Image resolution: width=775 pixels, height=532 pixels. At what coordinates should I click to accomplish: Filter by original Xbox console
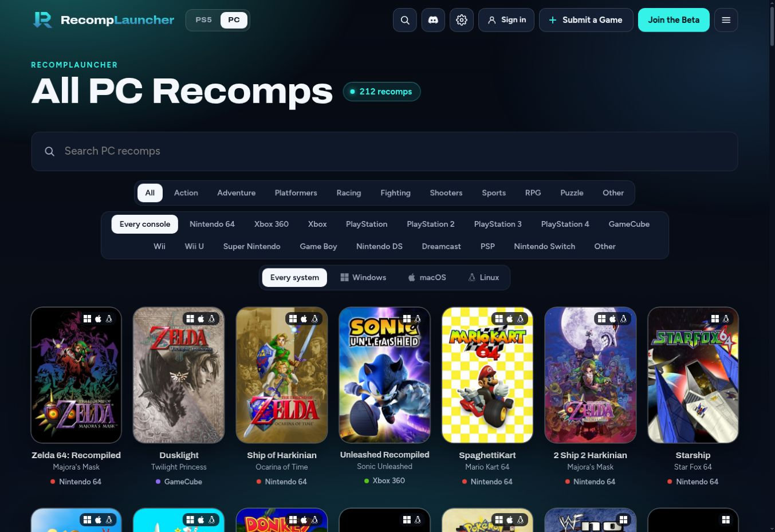(317, 224)
